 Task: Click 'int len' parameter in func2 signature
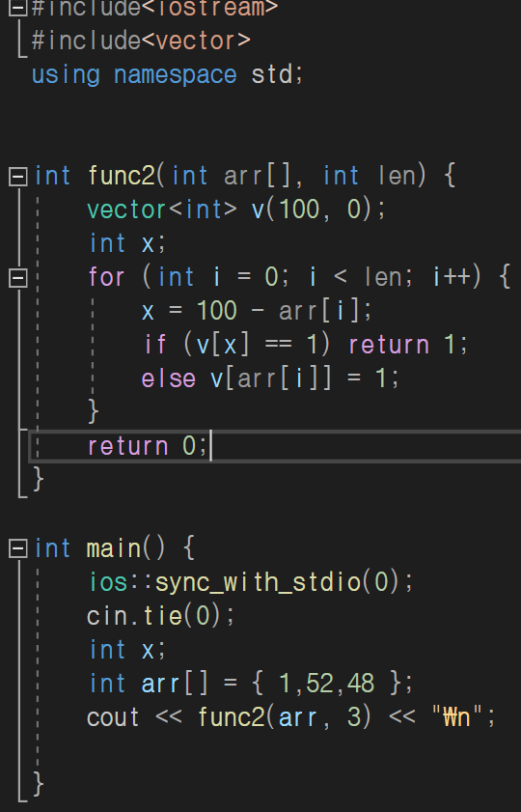370,176
